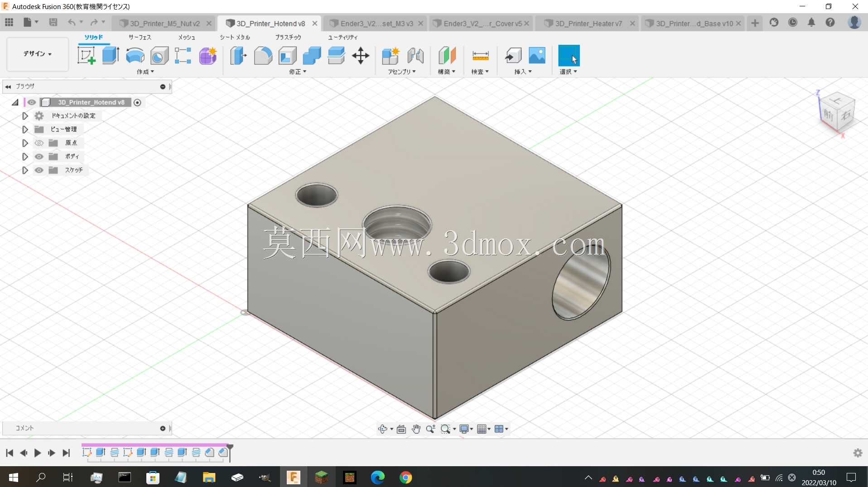The width and height of the screenshot is (868, 487).
Task: Click the Save icon
Action: 53,22
